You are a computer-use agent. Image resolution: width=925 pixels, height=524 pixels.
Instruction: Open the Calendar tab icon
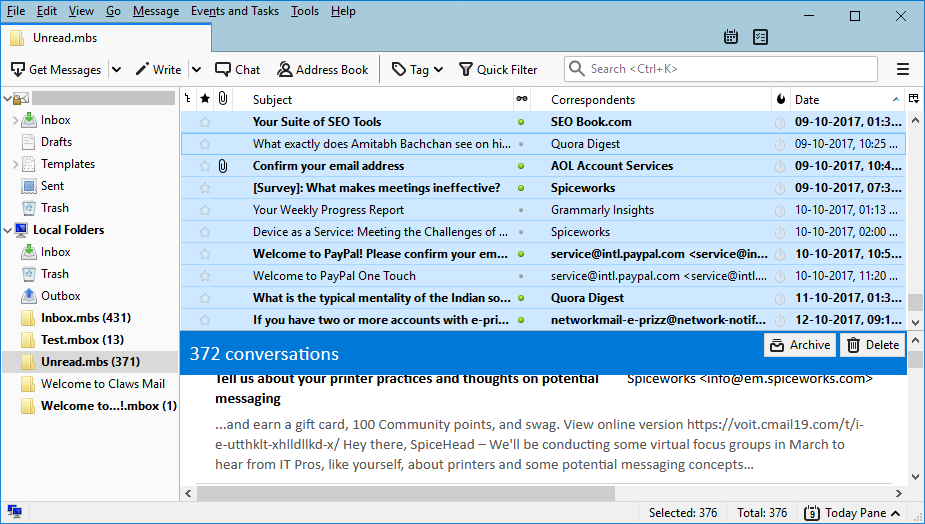pos(730,37)
